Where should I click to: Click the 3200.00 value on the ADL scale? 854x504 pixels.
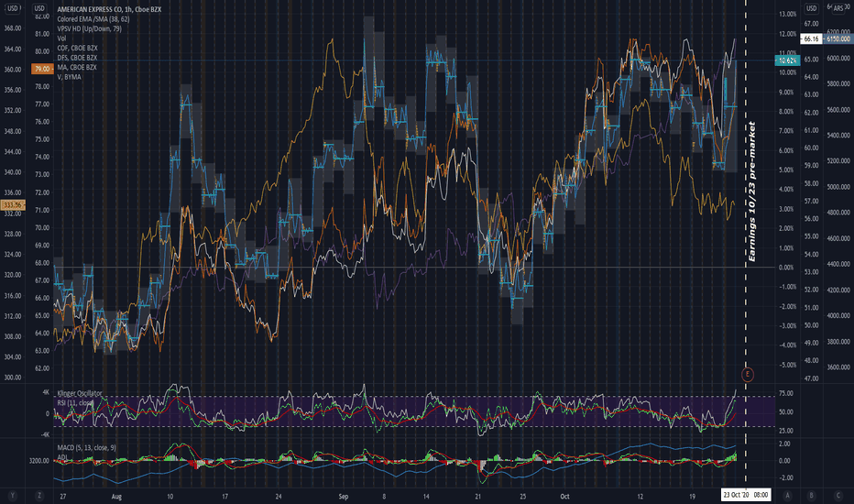38,461
